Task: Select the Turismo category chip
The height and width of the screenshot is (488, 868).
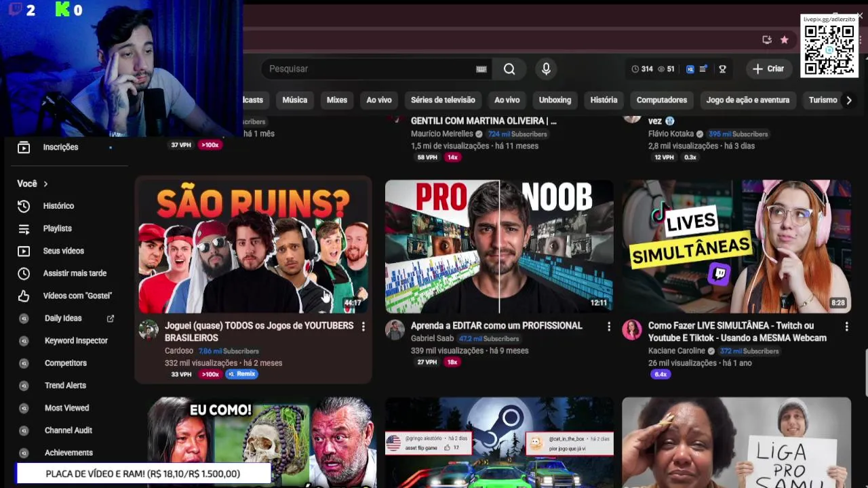Action: (x=823, y=100)
